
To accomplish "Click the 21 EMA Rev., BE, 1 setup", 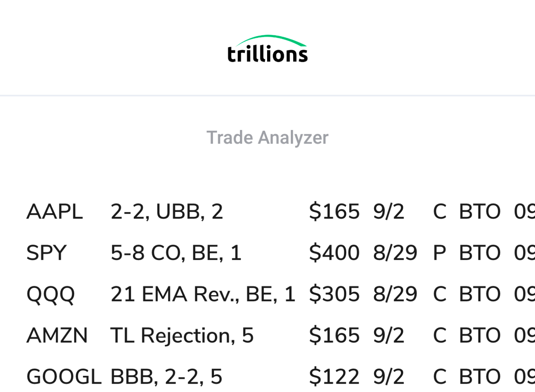I will pos(203,294).
